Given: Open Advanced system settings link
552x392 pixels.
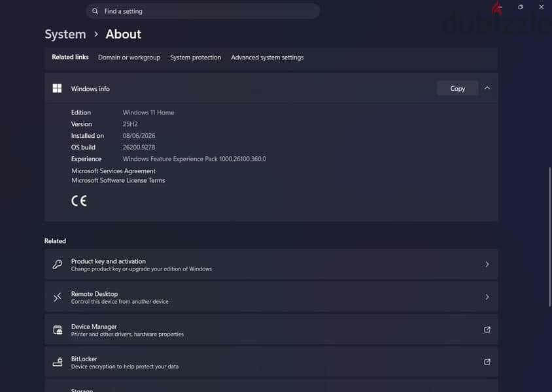Looking at the screenshot, I should pos(267,57).
